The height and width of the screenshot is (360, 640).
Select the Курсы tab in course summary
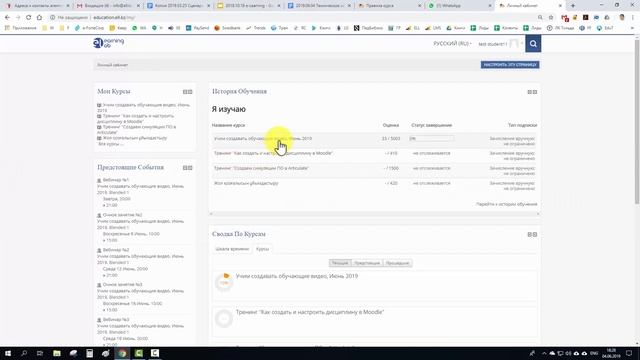click(x=262, y=249)
